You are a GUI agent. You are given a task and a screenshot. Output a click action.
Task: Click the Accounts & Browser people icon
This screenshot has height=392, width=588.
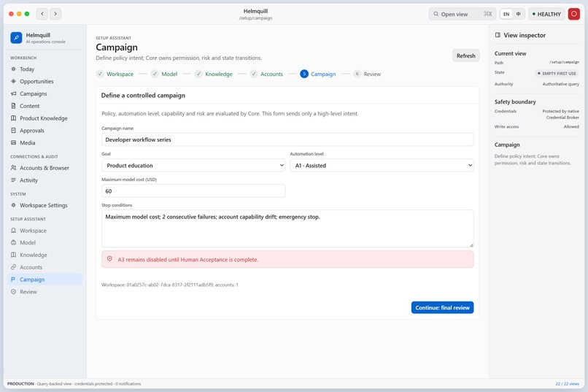(x=14, y=168)
